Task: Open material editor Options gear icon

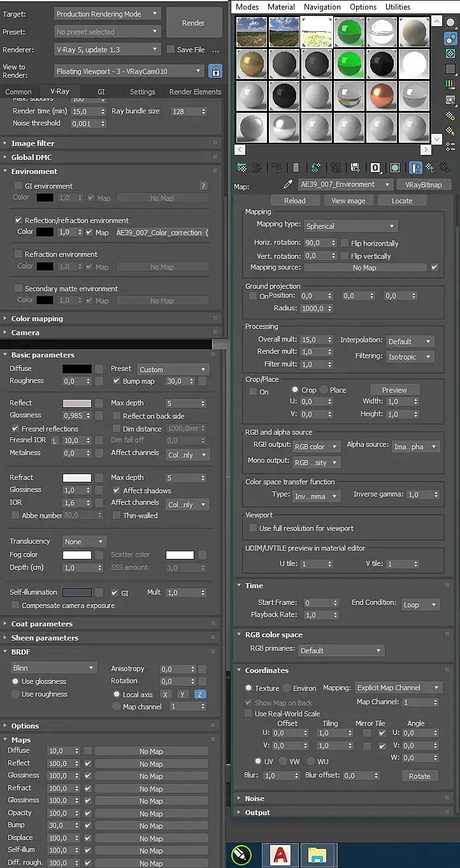Action: point(450,115)
